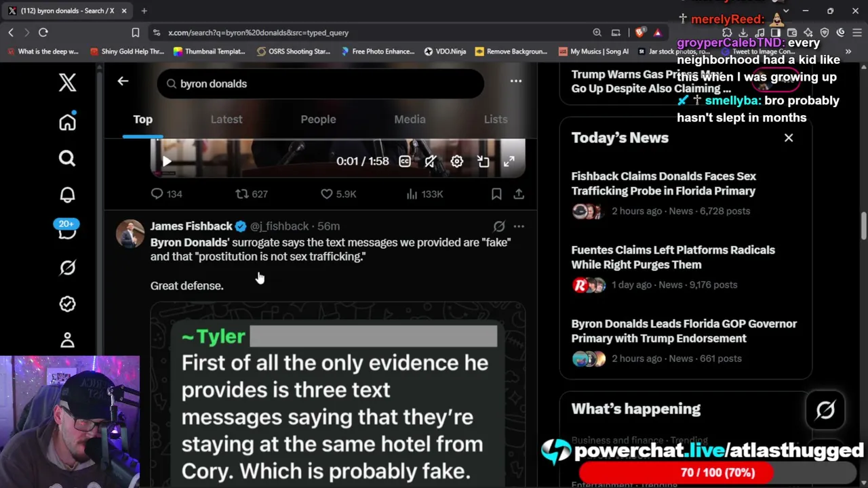Switch to the Media tab
868x488 pixels.
point(410,119)
